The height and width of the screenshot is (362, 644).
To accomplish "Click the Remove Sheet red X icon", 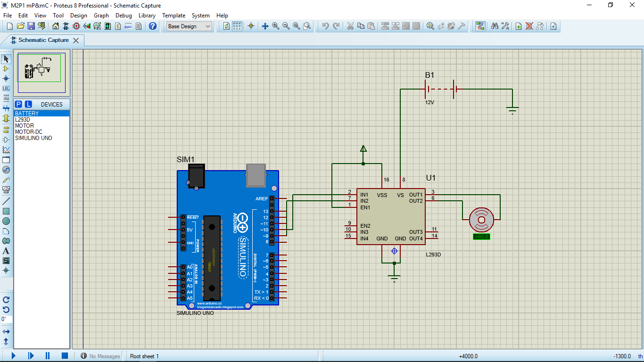I will [x=529, y=26].
